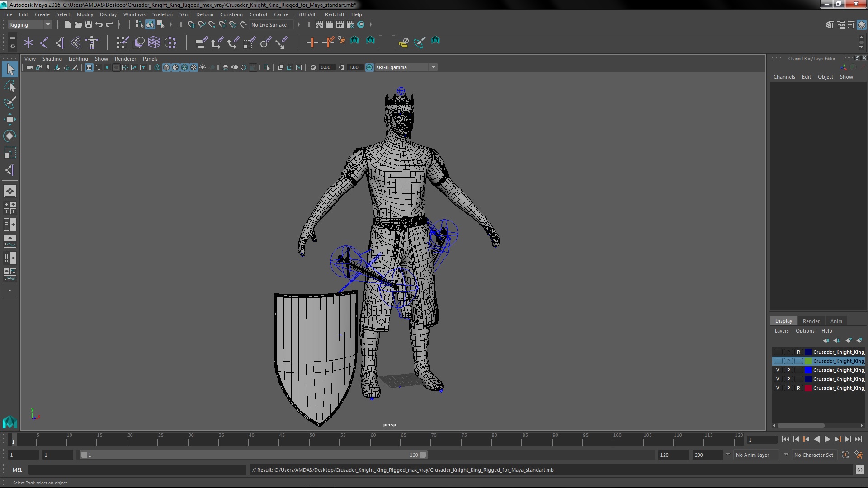Click create new empty layer icon
This screenshot has height=488, width=868.
[x=849, y=340]
